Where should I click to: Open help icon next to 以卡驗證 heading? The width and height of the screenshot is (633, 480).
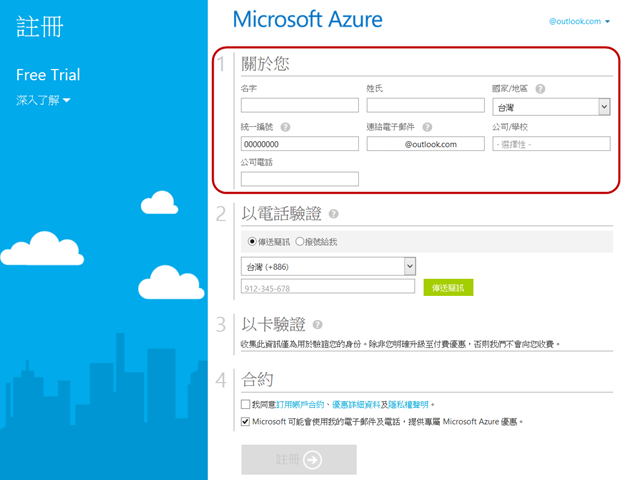[318, 324]
